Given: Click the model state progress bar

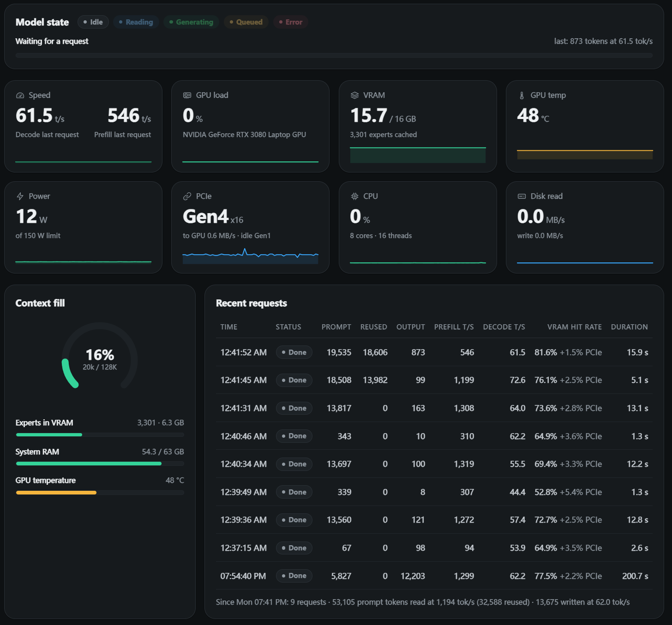Looking at the screenshot, I should pyautogui.click(x=334, y=55).
